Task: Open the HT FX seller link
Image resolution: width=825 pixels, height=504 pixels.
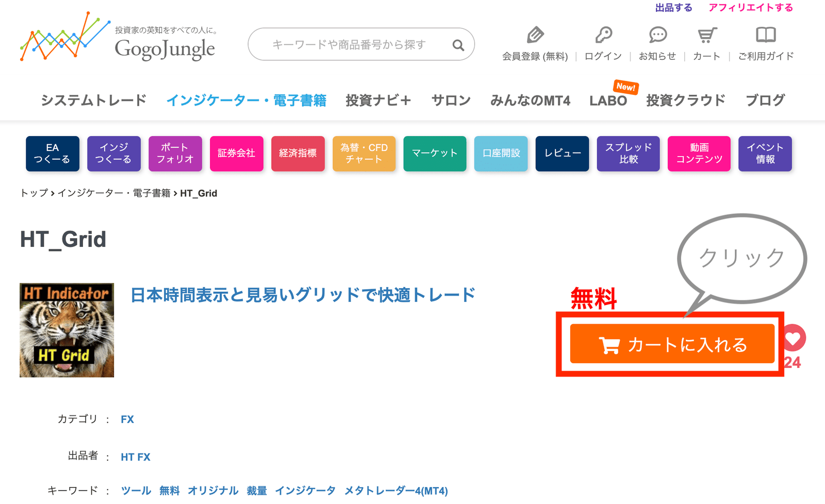Action: (136, 457)
